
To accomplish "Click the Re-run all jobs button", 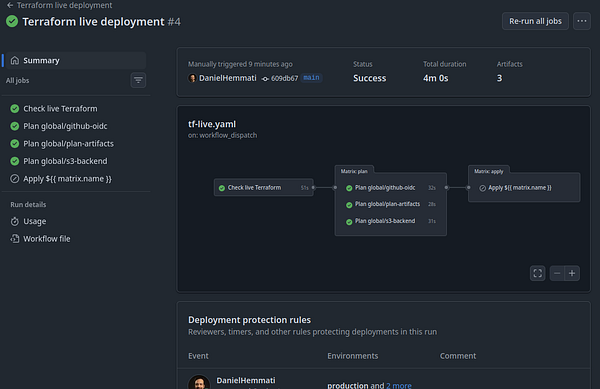I will (x=535, y=21).
